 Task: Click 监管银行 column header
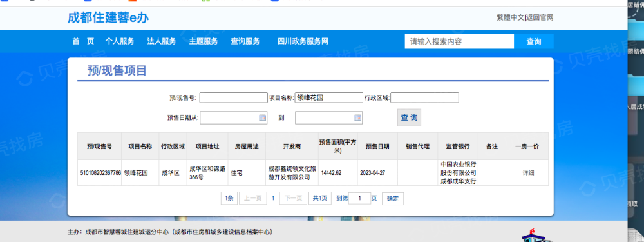click(458, 146)
